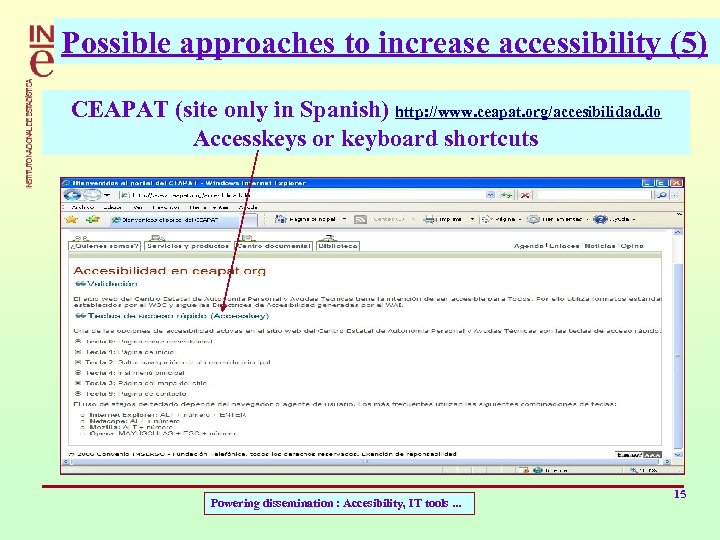Click the WAI AAA conformance badge
This screenshot has height=540, width=720.
(638, 455)
